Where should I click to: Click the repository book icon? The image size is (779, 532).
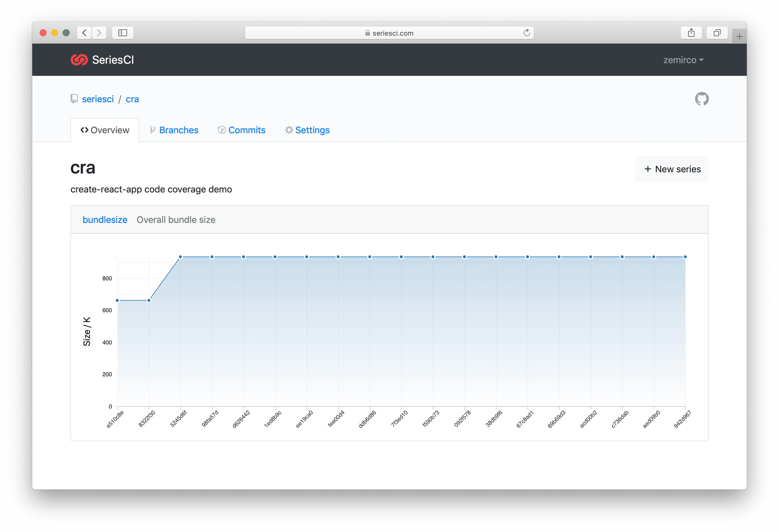click(x=74, y=99)
